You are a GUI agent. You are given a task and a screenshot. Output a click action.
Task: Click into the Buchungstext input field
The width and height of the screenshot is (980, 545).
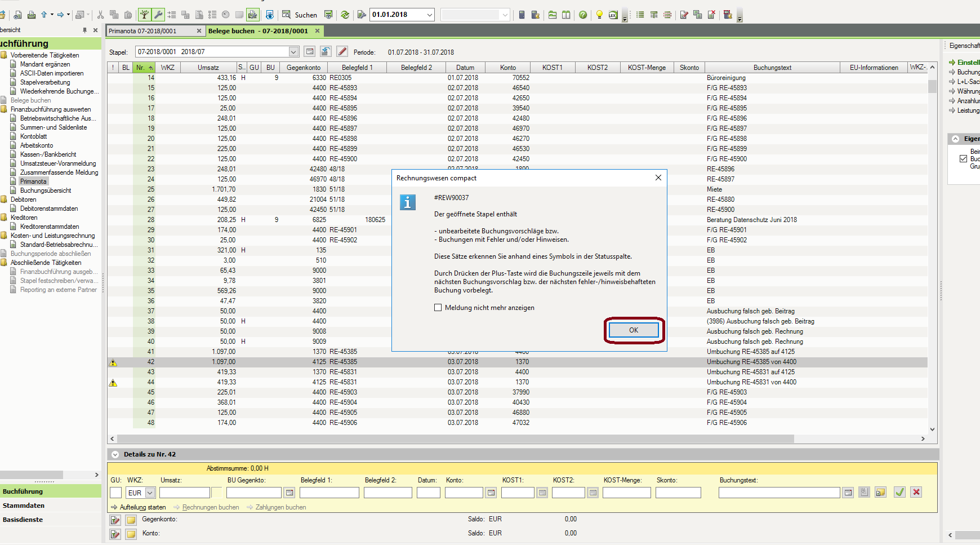pyautogui.click(x=779, y=493)
